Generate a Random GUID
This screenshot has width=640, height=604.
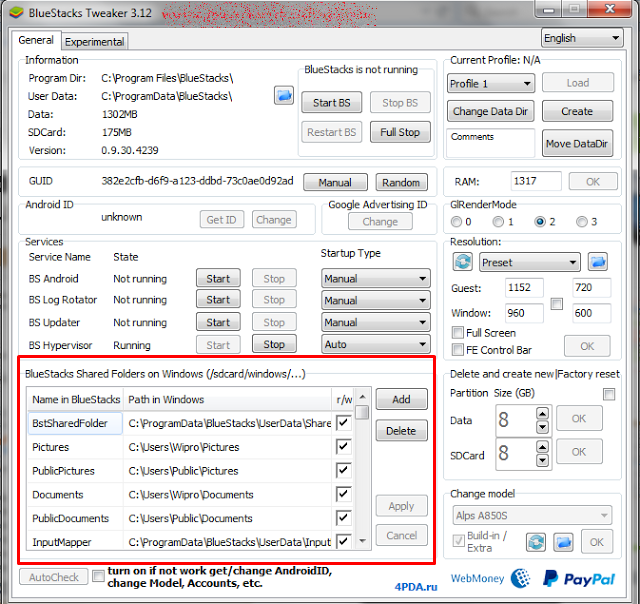tap(401, 182)
